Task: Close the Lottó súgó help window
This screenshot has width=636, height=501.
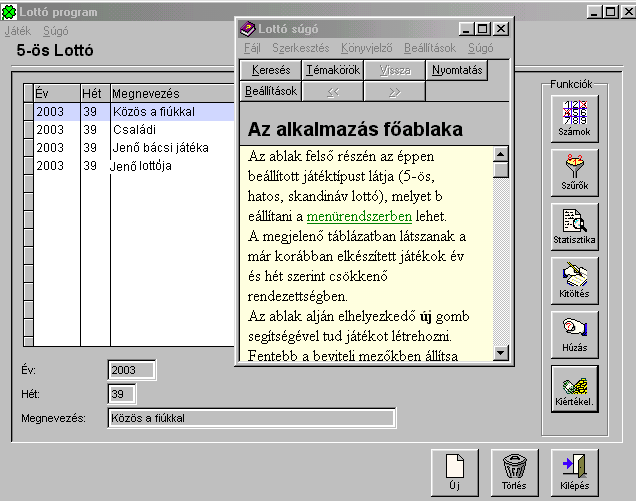Action: [x=501, y=29]
